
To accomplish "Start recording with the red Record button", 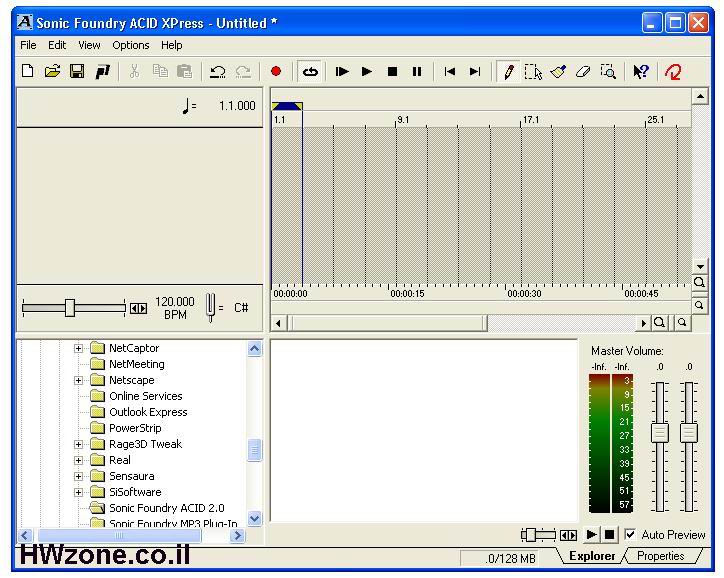I will pyautogui.click(x=276, y=72).
